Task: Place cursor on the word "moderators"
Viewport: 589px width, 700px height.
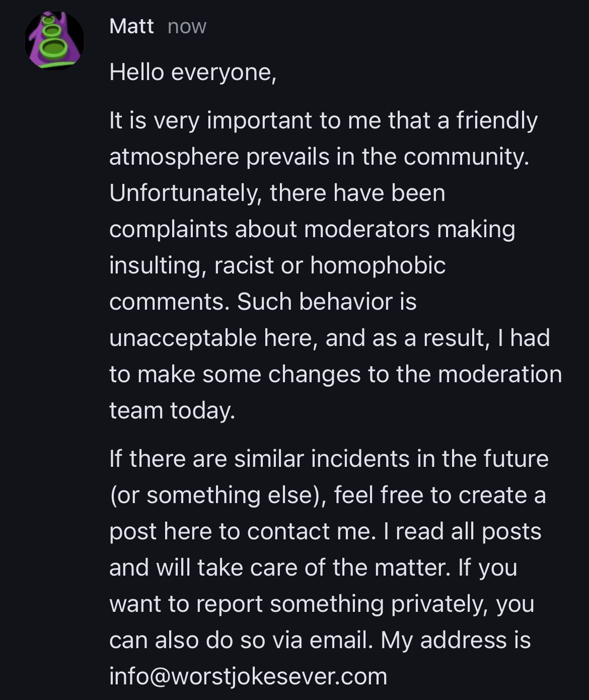Action: (367, 229)
